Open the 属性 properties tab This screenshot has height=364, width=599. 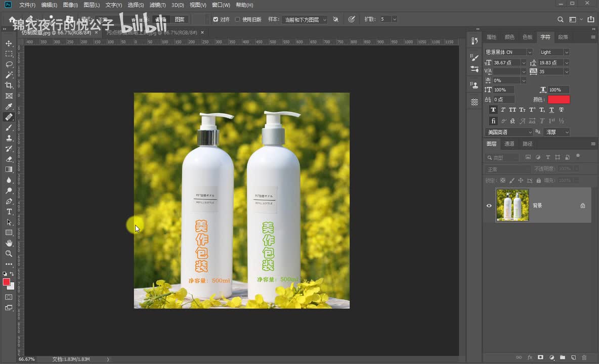tap(491, 37)
